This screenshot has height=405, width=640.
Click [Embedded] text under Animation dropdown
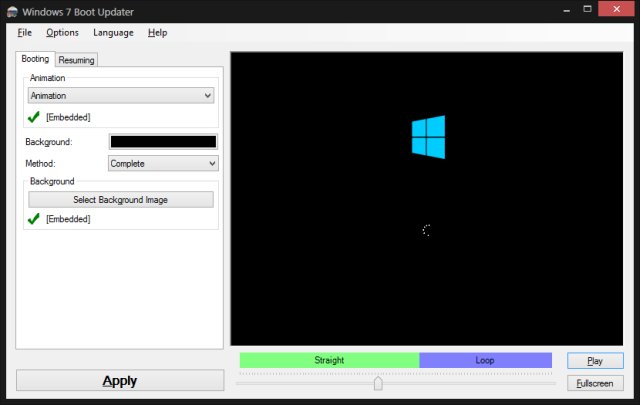68,117
